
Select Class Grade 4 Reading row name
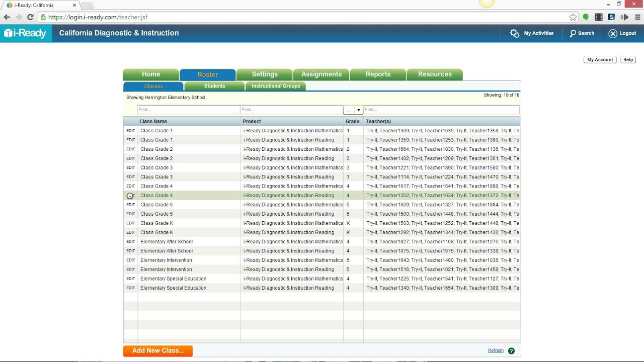point(156,196)
